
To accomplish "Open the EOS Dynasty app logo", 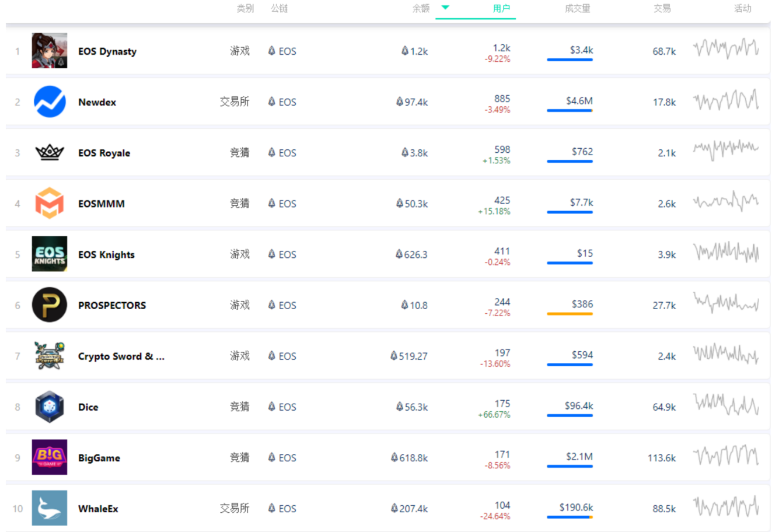I will (50, 51).
